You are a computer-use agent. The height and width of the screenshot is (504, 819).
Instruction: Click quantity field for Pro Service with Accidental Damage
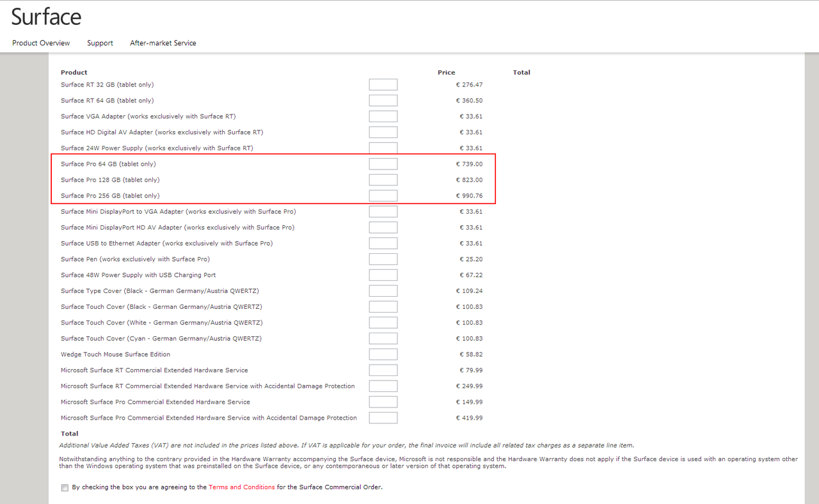point(383,418)
